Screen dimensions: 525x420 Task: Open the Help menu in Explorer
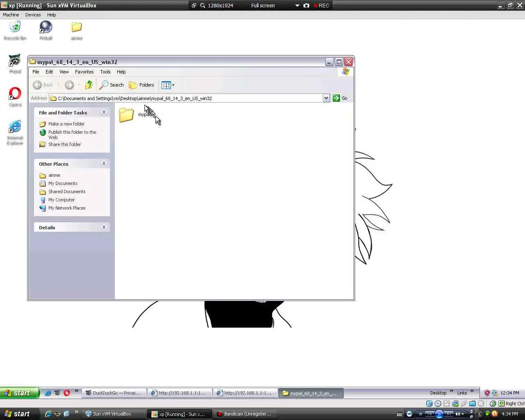click(121, 72)
